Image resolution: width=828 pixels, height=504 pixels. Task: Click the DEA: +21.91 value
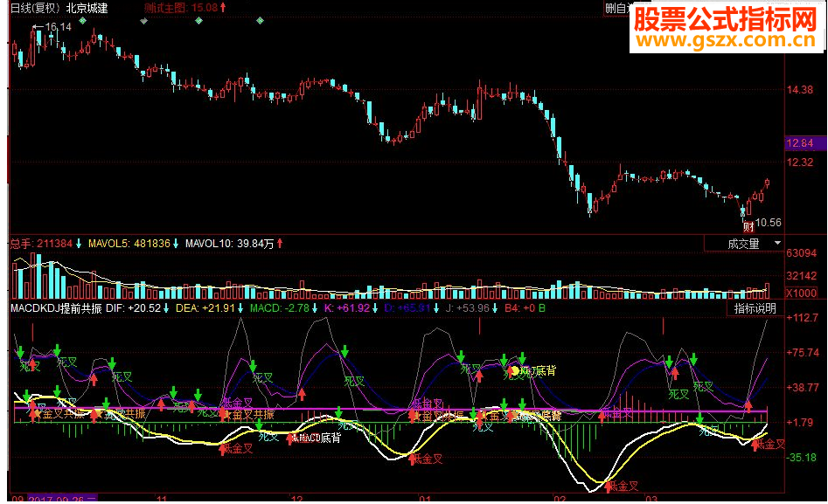tap(205, 307)
